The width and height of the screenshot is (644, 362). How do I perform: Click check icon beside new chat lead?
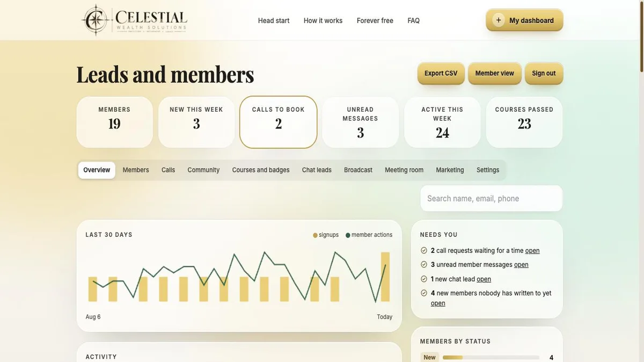coord(424,279)
